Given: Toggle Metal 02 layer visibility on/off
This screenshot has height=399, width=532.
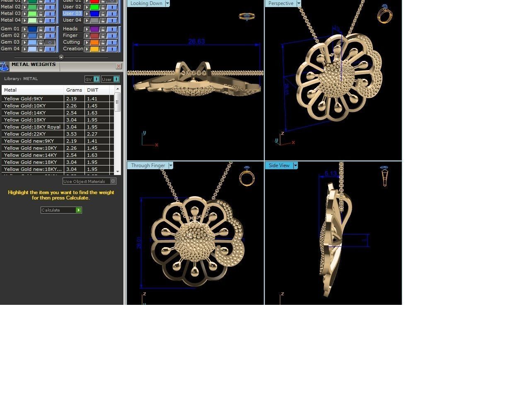Looking at the screenshot, I should coord(50,7).
